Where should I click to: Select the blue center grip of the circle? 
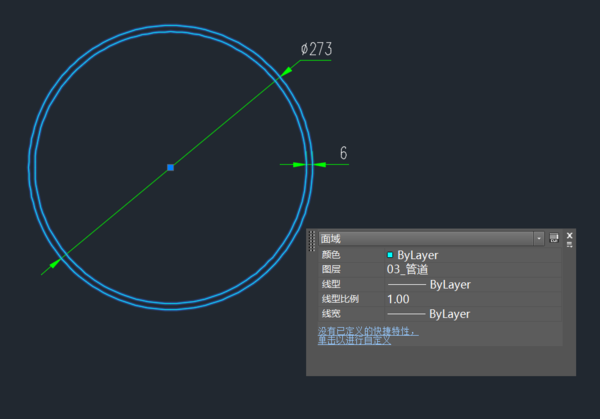coord(170,167)
